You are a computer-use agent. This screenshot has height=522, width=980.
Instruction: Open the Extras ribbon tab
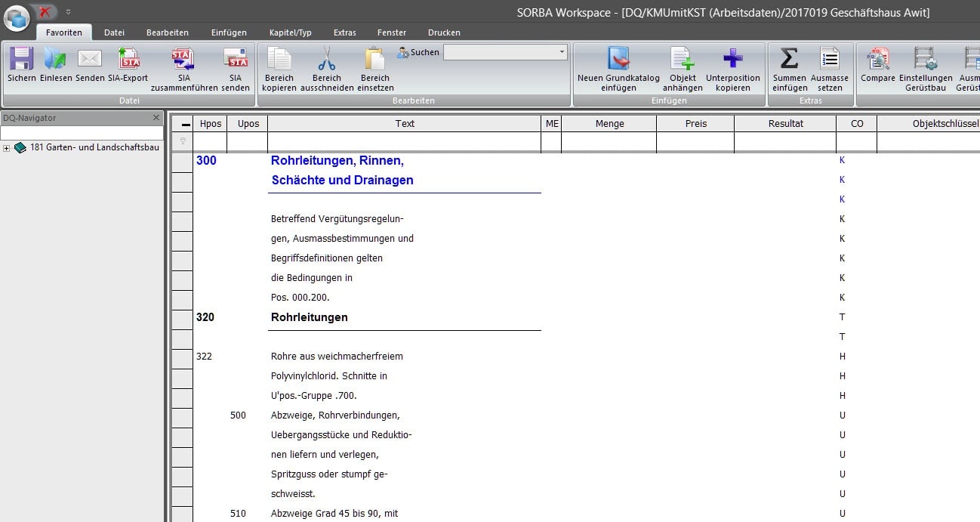pos(344,32)
